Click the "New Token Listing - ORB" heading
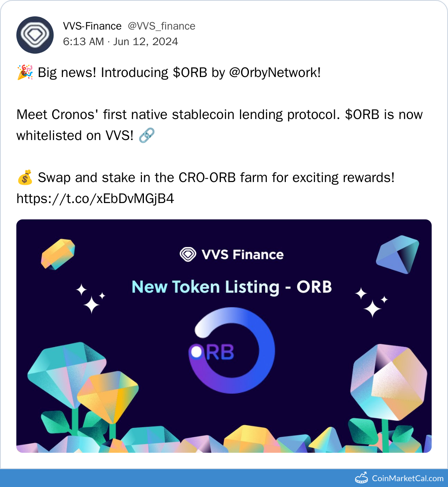The image size is (448, 487). click(232, 287)
